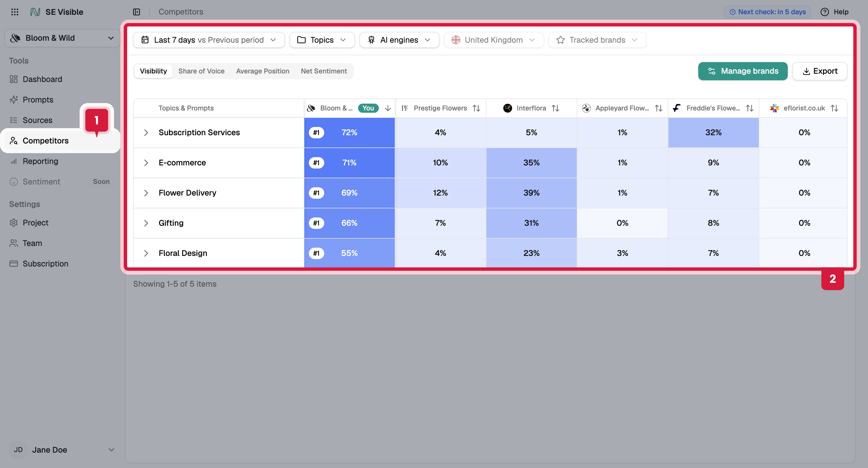This screenshot has height=468, width=868.
Task: Sort by Bloom & Wild column arrow
Action: [x=388, y=108]
